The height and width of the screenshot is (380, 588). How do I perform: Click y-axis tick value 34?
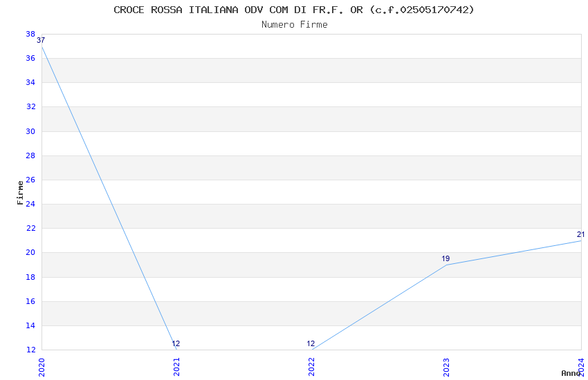point(30,82)
